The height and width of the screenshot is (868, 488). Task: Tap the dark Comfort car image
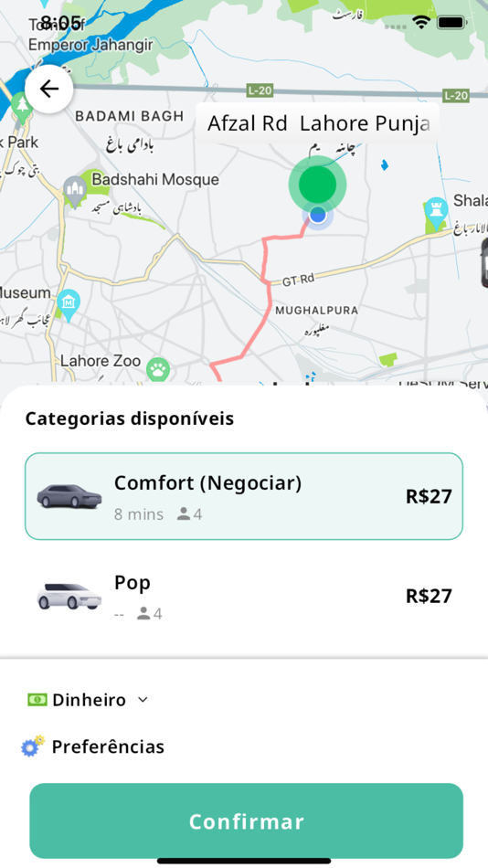click(x=69, y=496)
